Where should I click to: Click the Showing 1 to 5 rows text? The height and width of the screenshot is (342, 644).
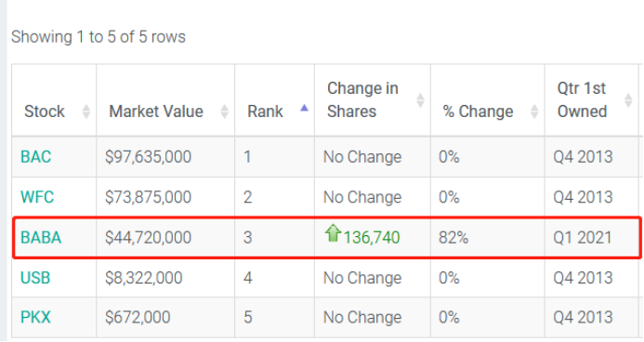coord(99,37)
